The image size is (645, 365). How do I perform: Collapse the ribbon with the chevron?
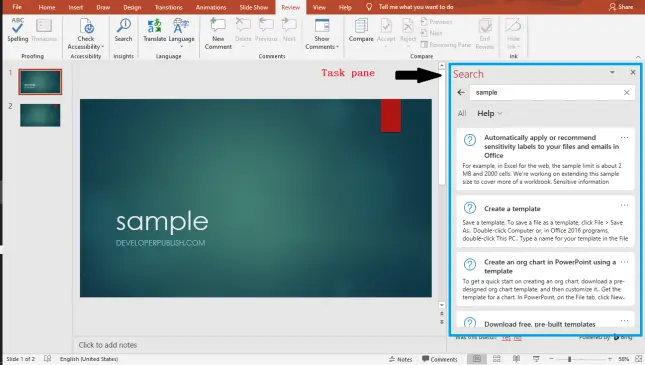pos(638,57)
